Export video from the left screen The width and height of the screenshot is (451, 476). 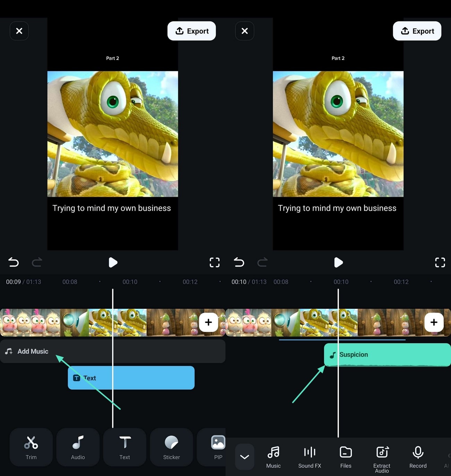coord(192,31)
